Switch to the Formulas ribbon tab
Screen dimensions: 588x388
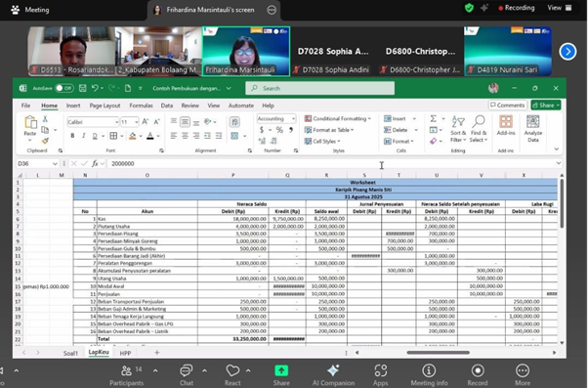pyautogui.click(x=141, y=106)
